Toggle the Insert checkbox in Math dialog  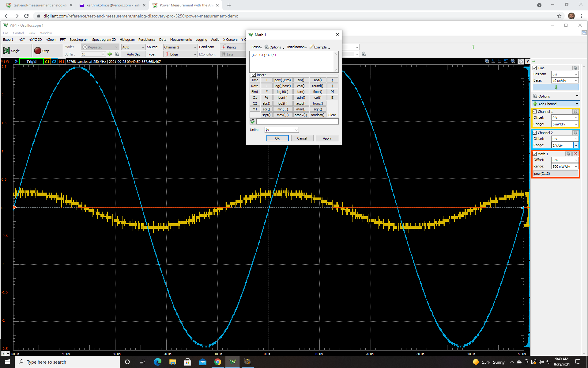coord(254,75)
